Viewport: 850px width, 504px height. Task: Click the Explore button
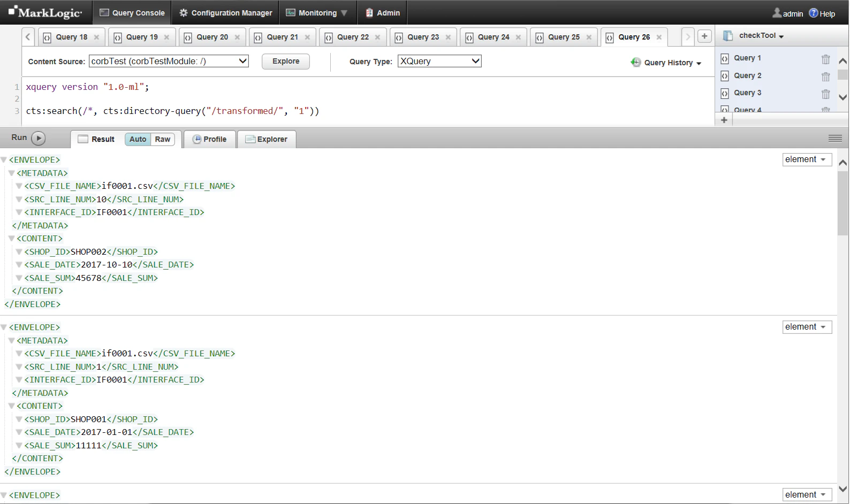[286, 62]
